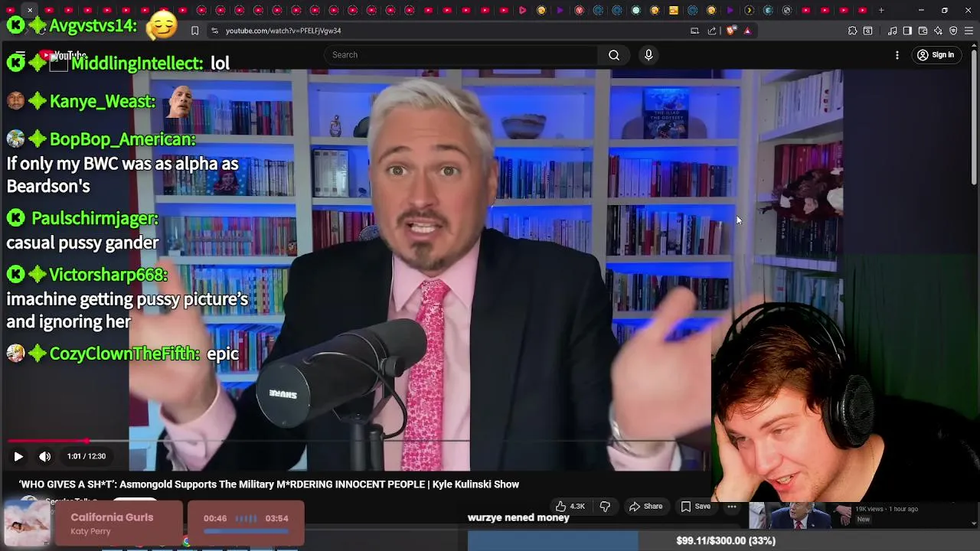Click the tab search icon next to extensions

click(867, 31)
